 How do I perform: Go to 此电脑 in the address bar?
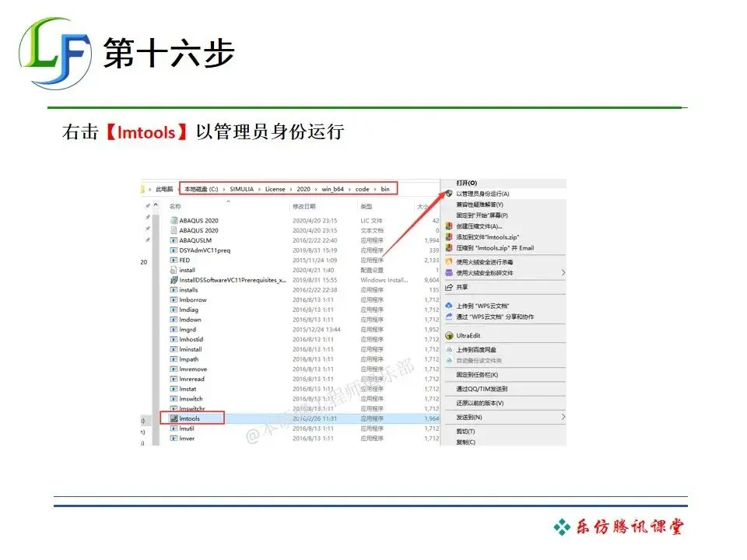tap(164, 189)
